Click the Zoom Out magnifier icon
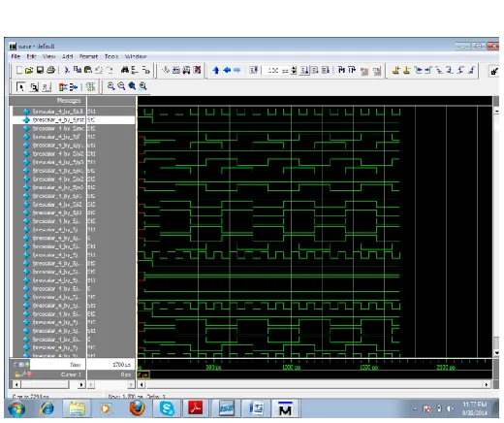The width and height of the screenshot is (504, 423). (x=121, y=86)
